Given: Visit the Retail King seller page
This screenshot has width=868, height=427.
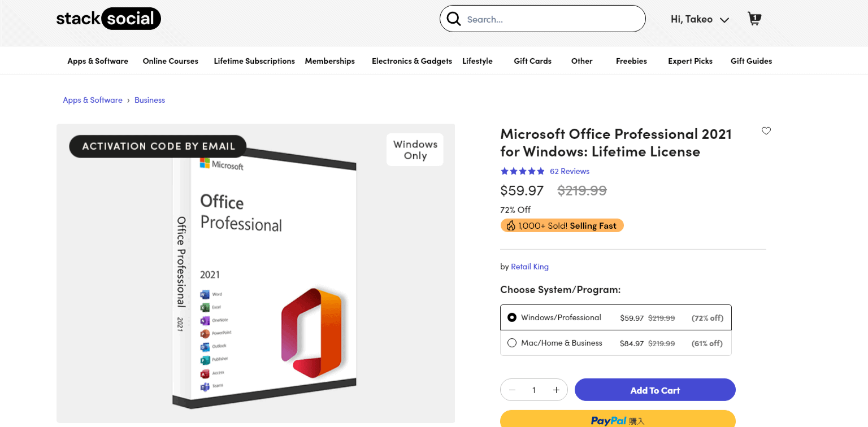Looking at the screenshot, I should point(530,266).
